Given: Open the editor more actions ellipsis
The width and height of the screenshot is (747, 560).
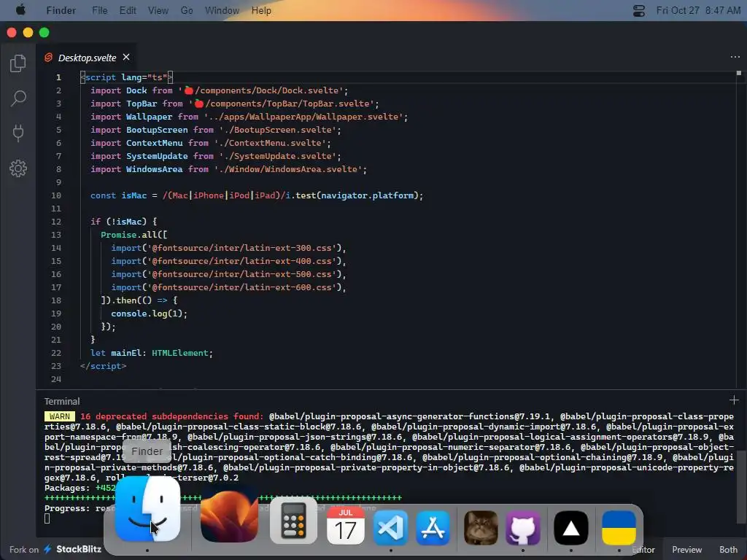Looking at the screenshot, I should pyautogui.click(x=735, y=57).
